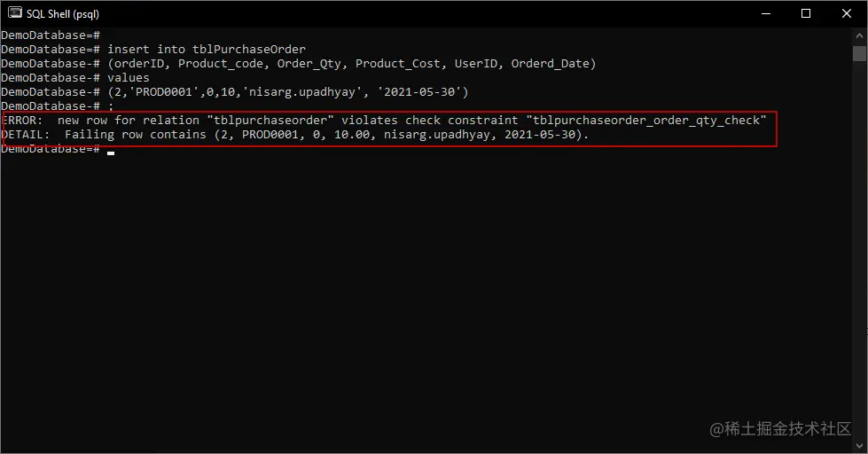Click the SQL Shell (psql) title text
Image resolution: width=868 pixels, height=454 pixels.
click(63, 14)
